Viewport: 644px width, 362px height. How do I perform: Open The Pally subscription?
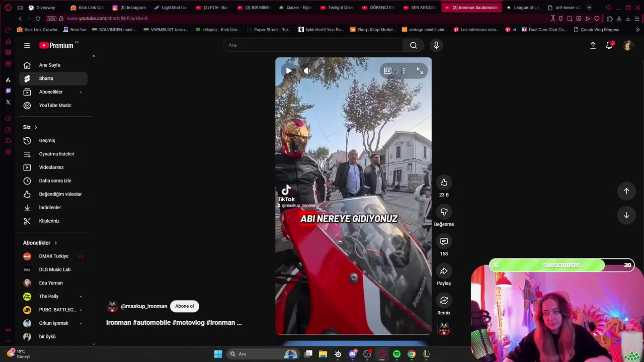click(53, 296)
